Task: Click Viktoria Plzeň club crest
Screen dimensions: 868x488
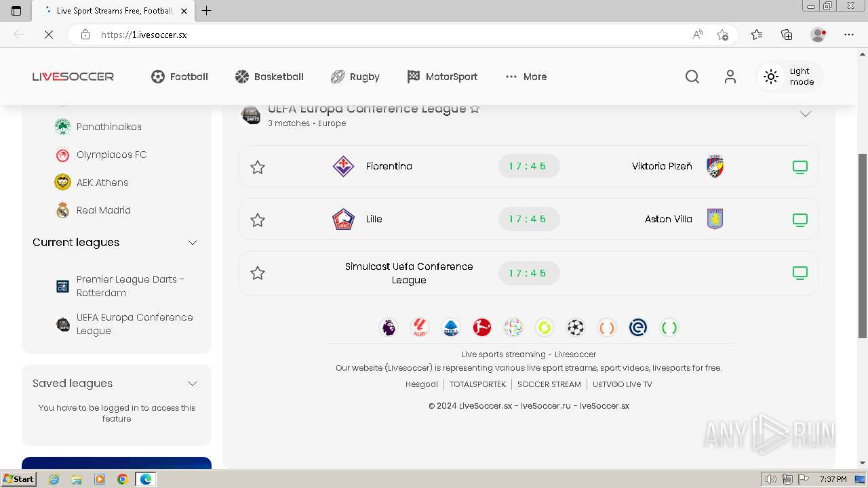Action: [x=715, y=166]
